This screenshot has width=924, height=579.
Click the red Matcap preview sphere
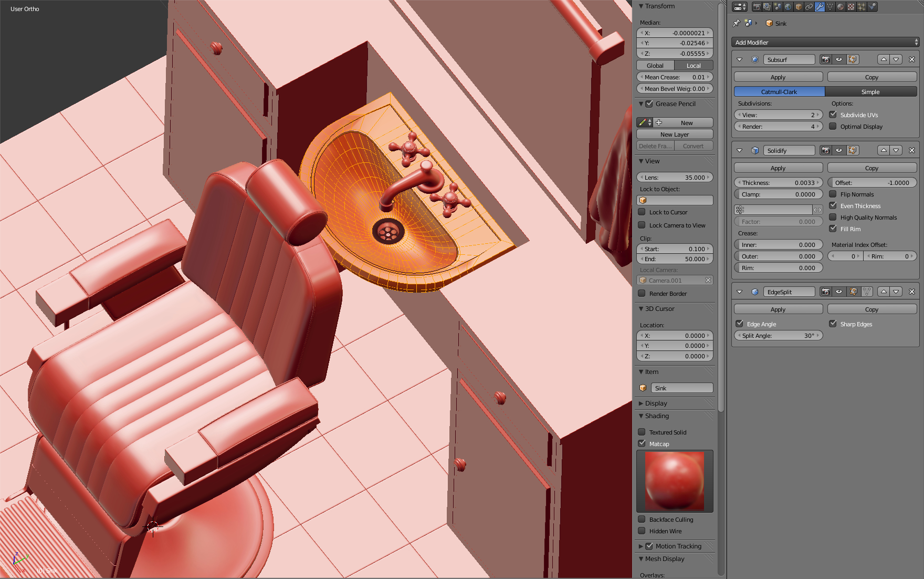click(x=675, y=481)
